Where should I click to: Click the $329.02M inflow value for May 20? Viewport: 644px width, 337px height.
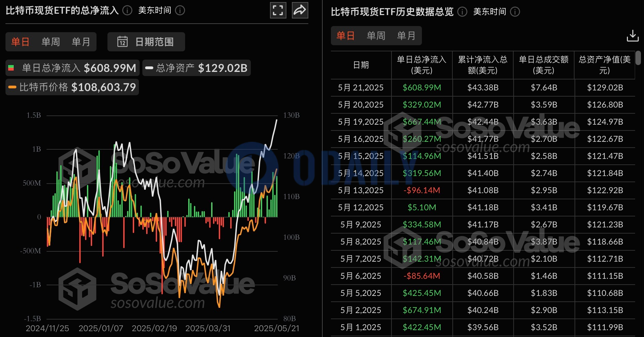click(422, 105)
